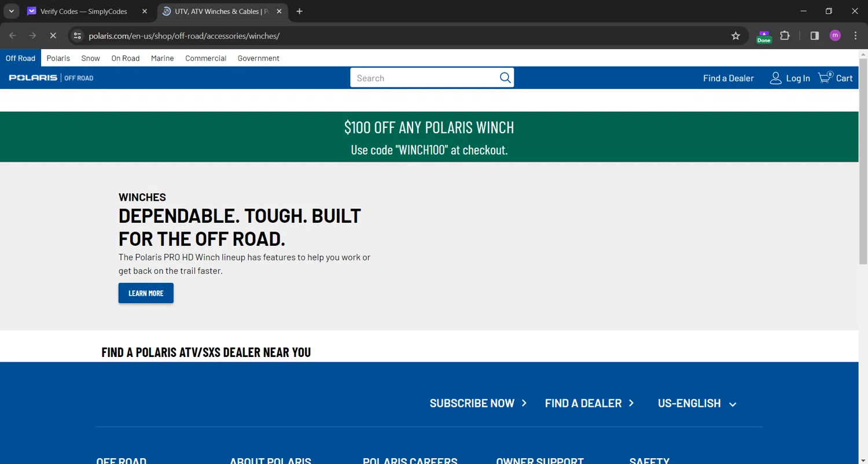The width and height of the screenshot is (868, 464).
Task: Open the Chrome profile avatar
Action: 834,36
